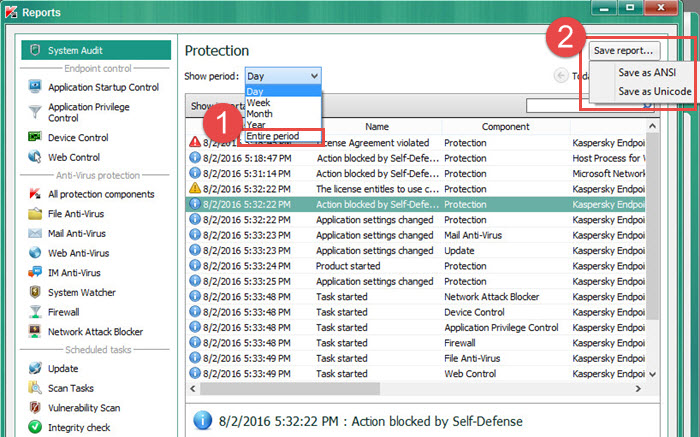Choose Week in period dropdown list
The image size is (700, 437).
pyautogui.click(x=283, y=103)
